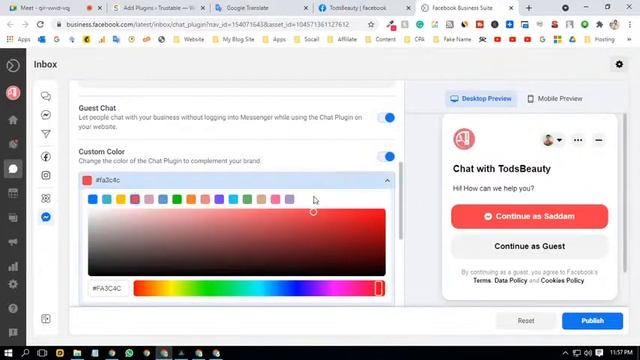640x360 pixels.
Task: Switch to Desktop Preview tab
Action: (481, 99)
